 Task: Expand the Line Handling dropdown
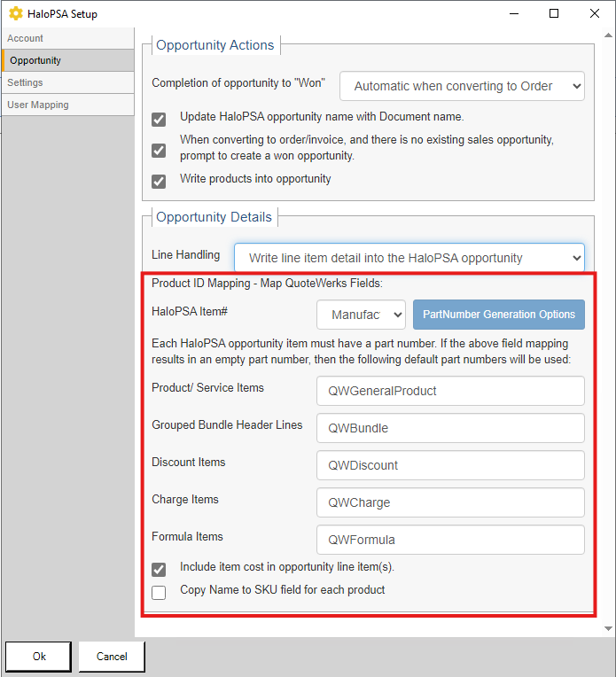pyautogui.click(x=409, y=258)
